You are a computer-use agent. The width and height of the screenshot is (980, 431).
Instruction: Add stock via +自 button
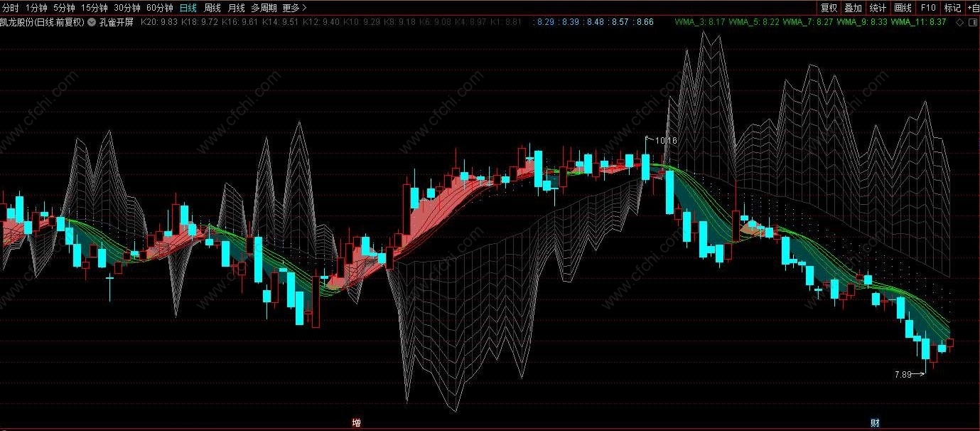[973, 8]
